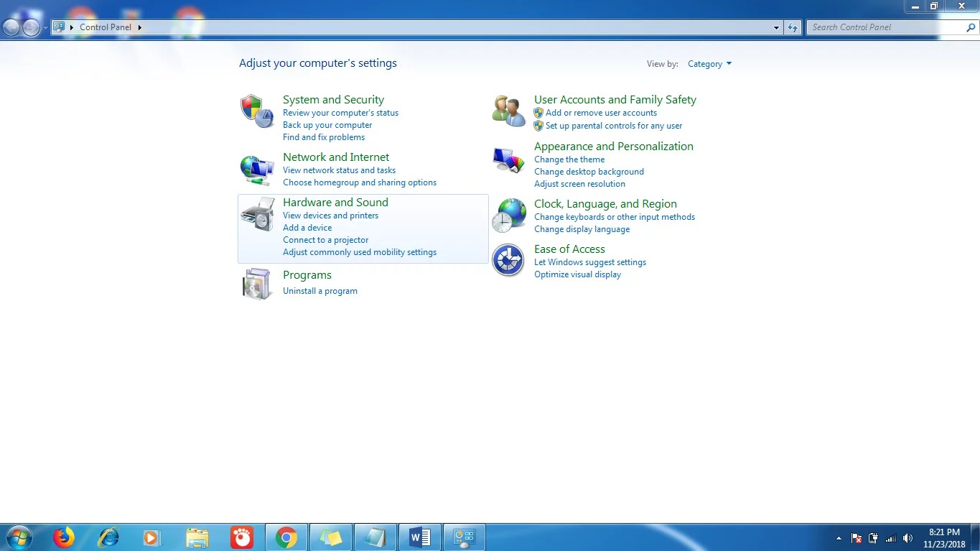The width and height of the screenshot is (980, 551).
Task: Expand the arrow after Control Panel breadcrumb
Action: click(140, 27)
